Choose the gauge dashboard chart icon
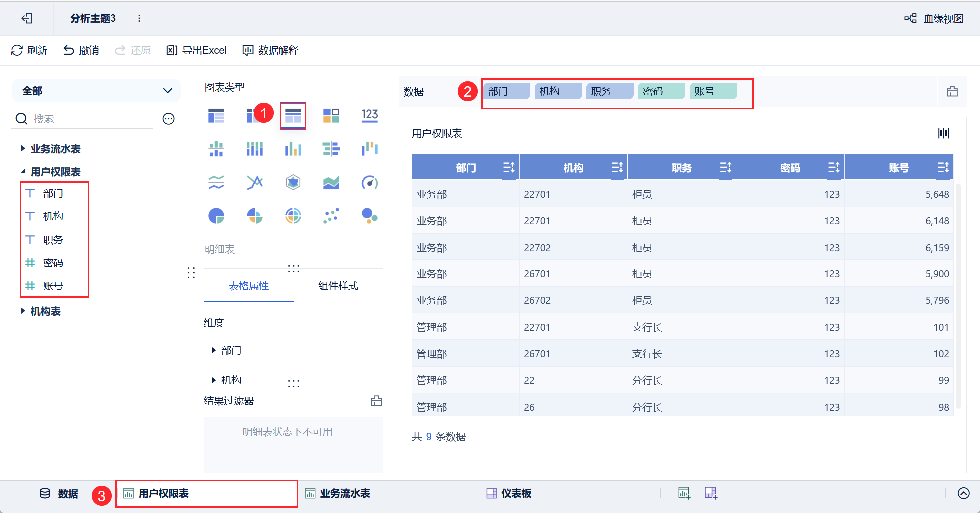This screenshot has width=980, height=513. click(370, 182)
